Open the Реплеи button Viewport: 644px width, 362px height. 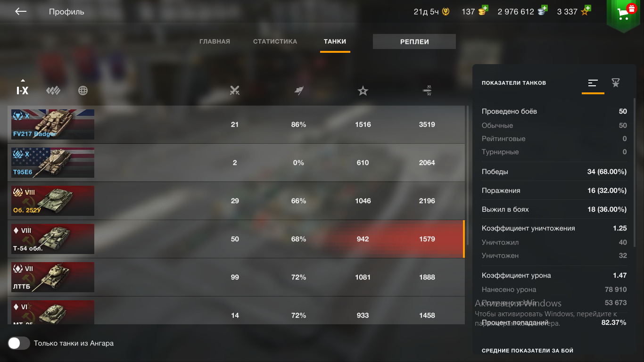[x=414, y=41]
